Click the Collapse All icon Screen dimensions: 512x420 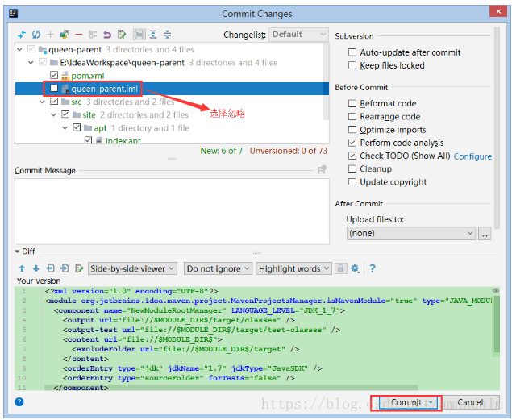(x=167, y=35)
